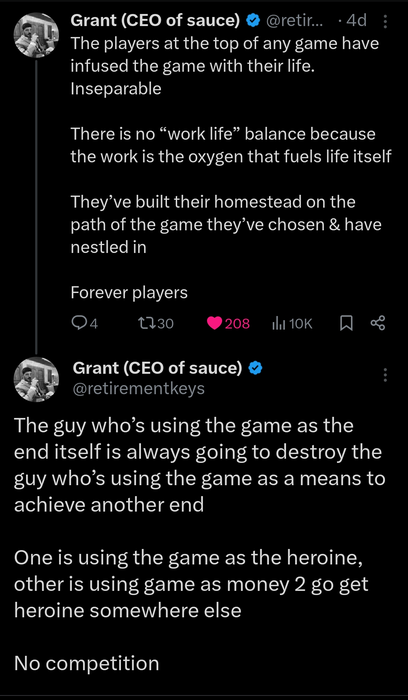Click the verified badge beside the lower Grant name
The height and width of the screenshot is (700, 408).
[x=255, y=368]
